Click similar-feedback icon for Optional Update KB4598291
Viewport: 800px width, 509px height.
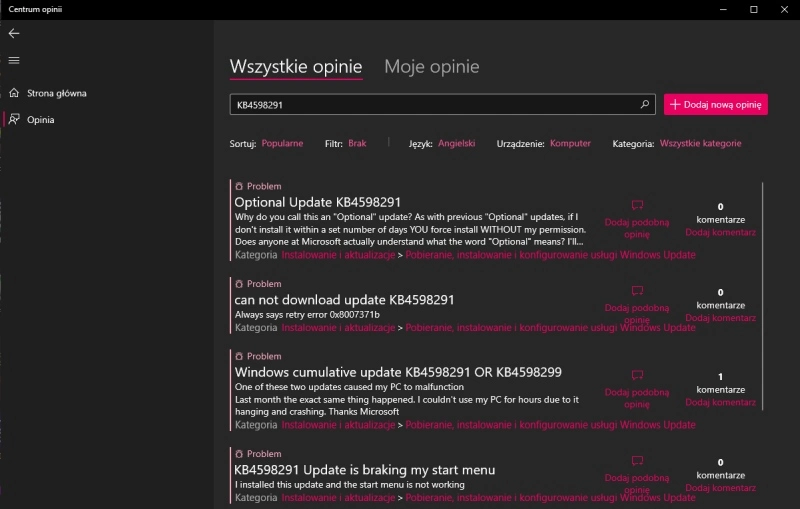(637, 205)
